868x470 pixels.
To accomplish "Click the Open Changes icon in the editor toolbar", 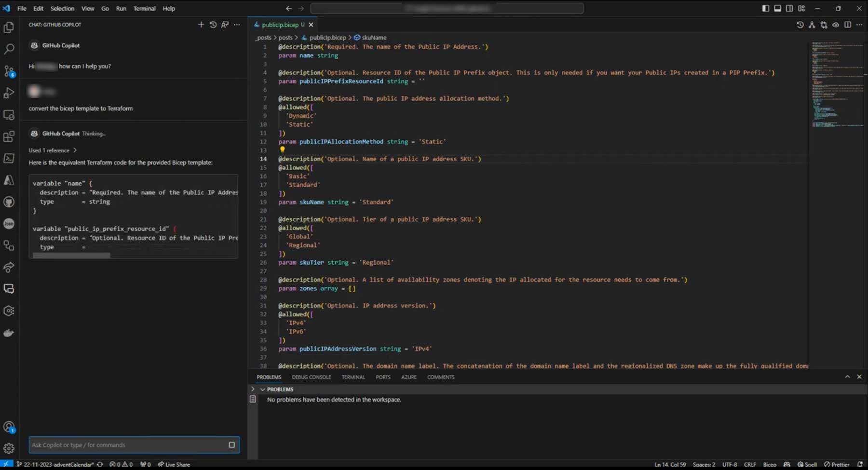I will click(824, 25).
